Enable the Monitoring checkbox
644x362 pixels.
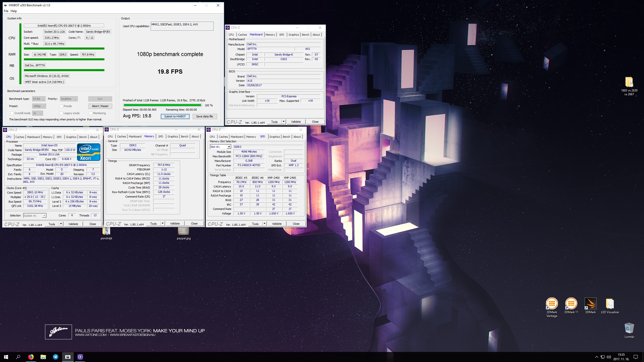coord(91,113)
